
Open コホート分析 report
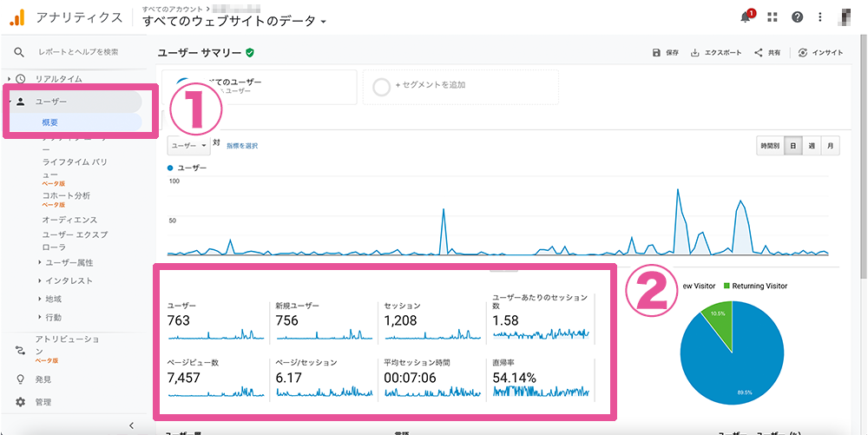pos(66,195)
